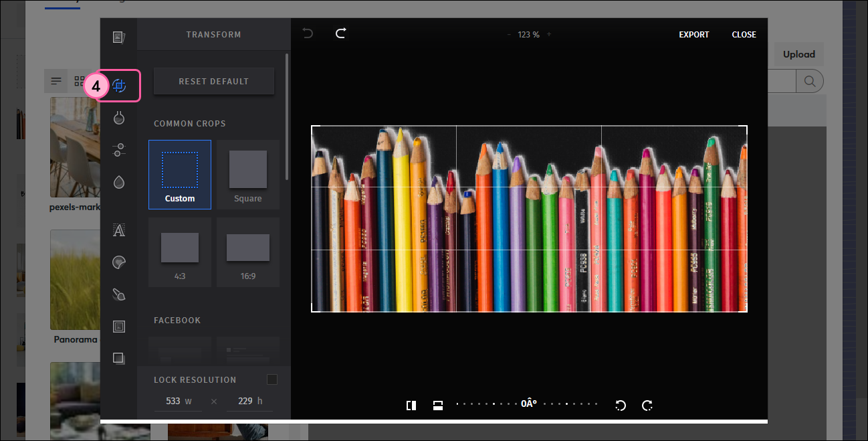This screenshot has width=868, height=441.
Task: Click the crop height field
Action: (x=249, y=401)
